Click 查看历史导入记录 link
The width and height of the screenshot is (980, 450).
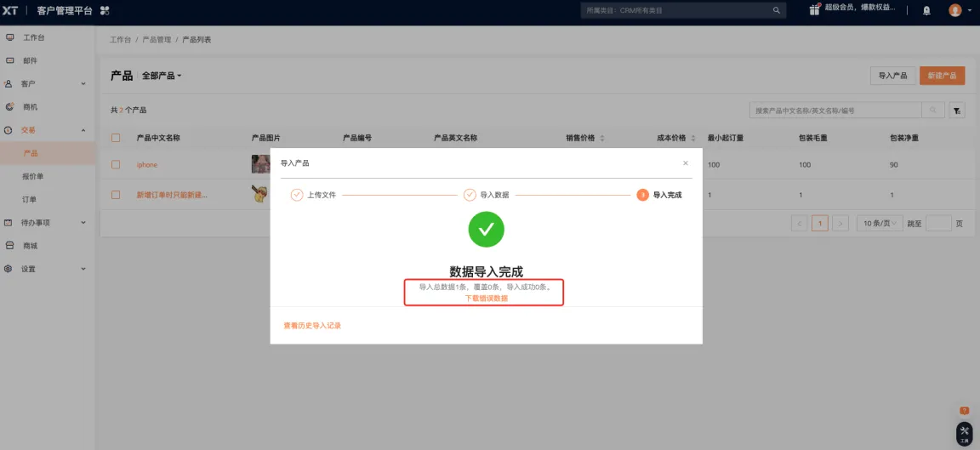(312, 326)
